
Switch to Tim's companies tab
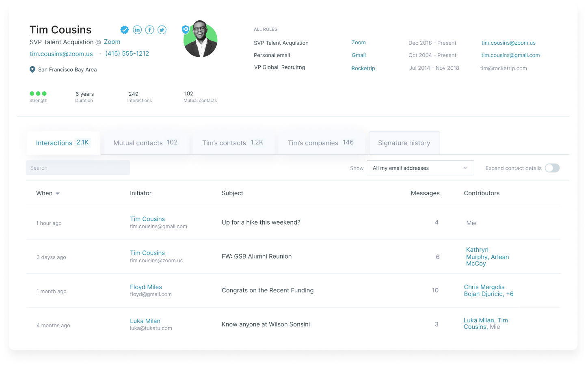pos(320,143)
